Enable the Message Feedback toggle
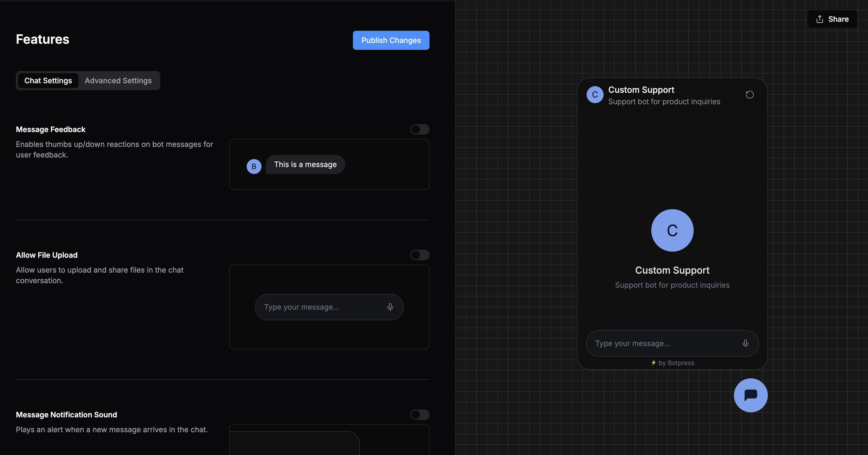Viewport: 868px width, 455px height. coord(419,129)
